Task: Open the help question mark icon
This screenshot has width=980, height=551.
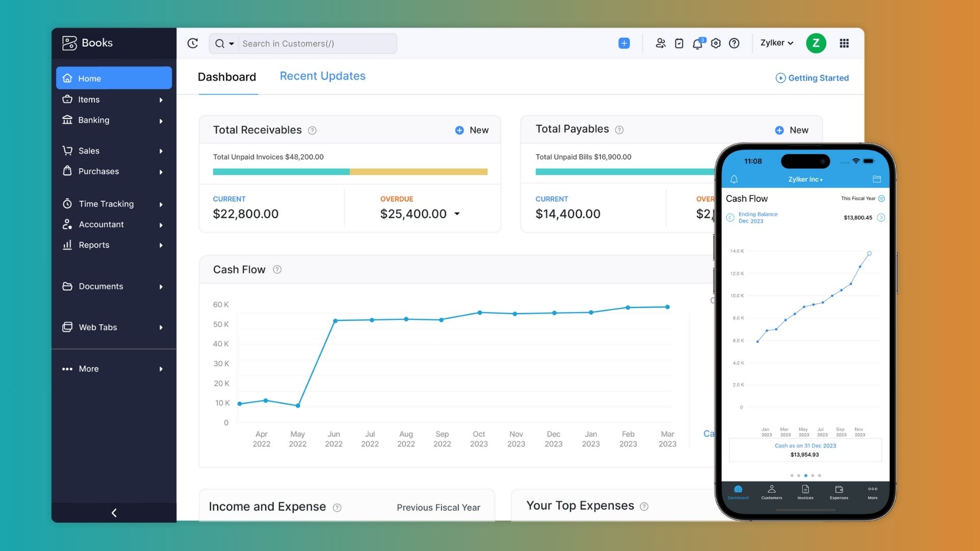Action: (734, 43)
